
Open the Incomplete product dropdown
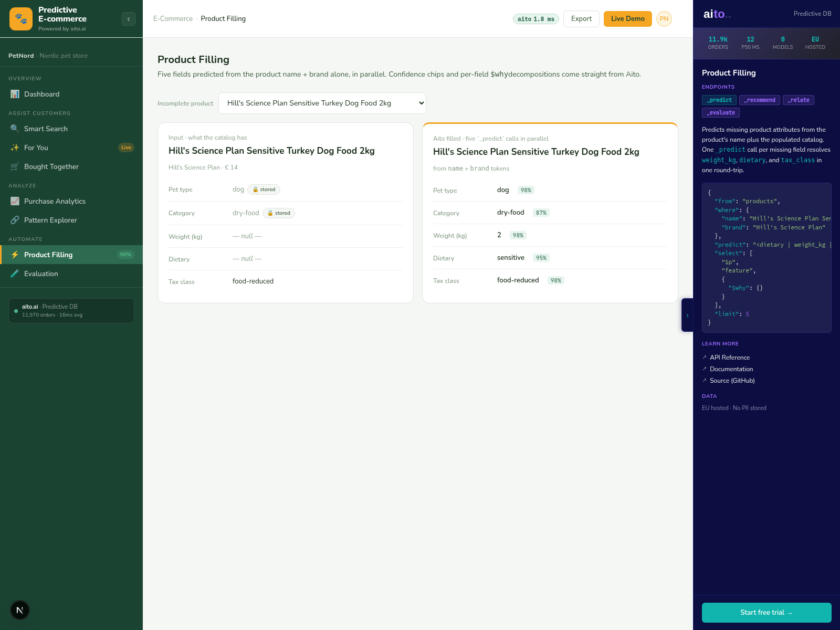point(322,103)
